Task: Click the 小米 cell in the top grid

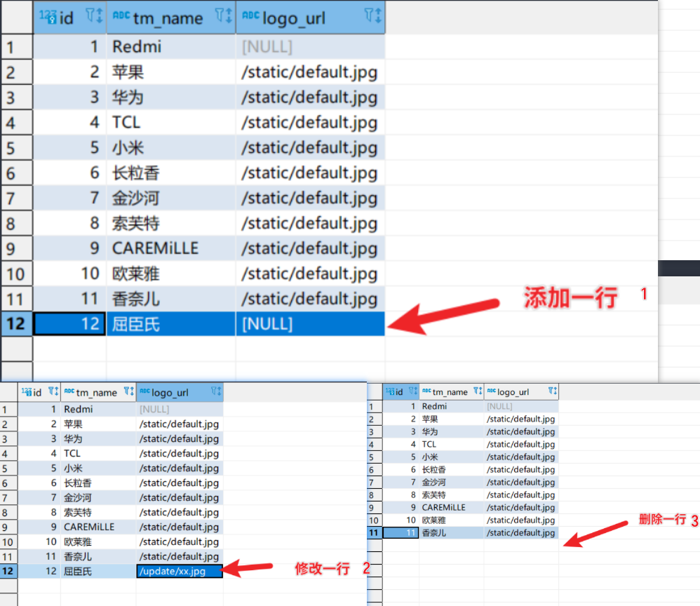Action: coord(171,147)
